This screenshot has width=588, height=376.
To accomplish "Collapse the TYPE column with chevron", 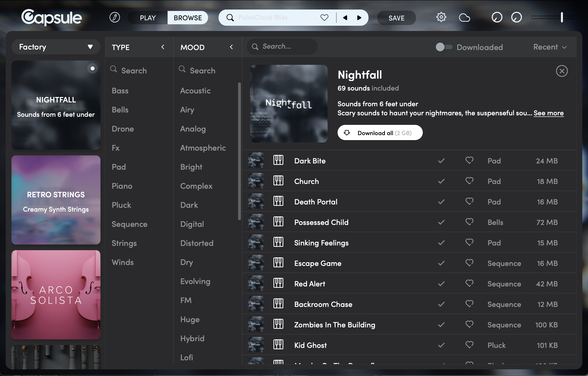I will [163, 47].
